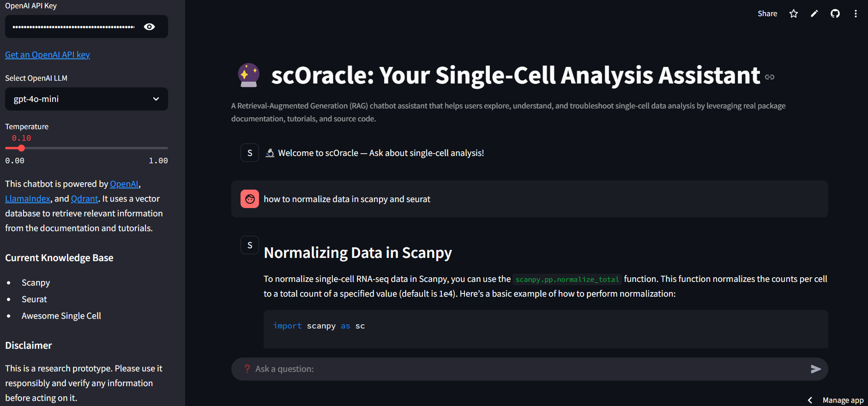Click the crystal ball scOracle logo

[248, 75]
